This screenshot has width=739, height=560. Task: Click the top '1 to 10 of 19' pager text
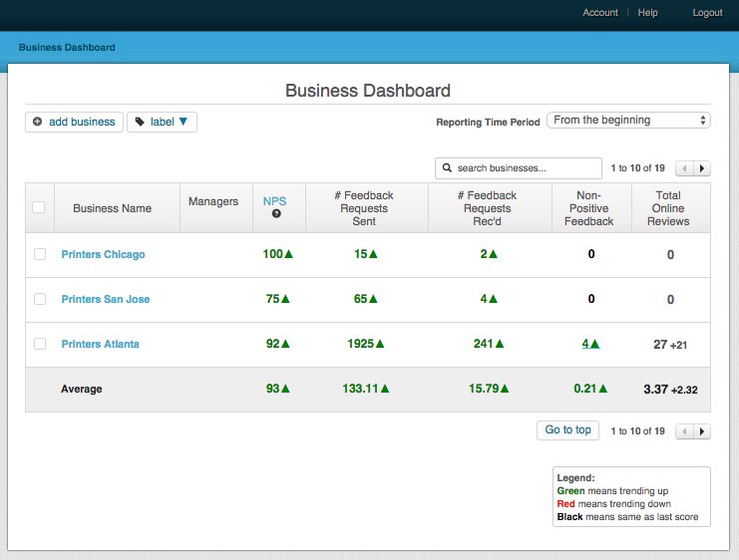(x=637, y=168)
